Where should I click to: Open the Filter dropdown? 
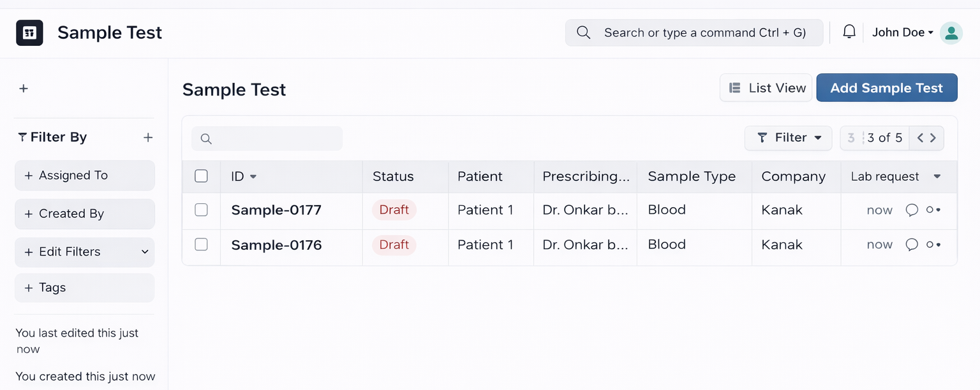click(x=789, y=138)
